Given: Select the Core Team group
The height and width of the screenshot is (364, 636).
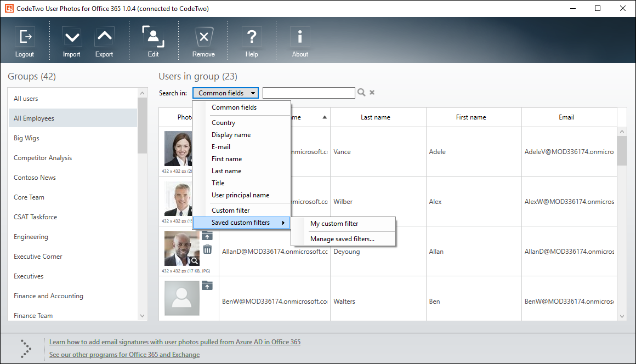Looking at the screenshot, I should pyautogui.click(x=73, y=197).
